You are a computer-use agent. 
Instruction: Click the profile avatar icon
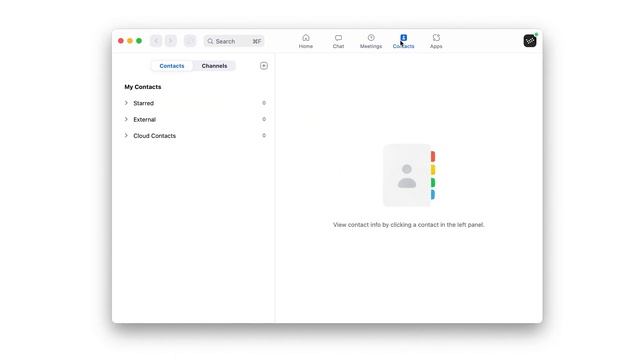pyautogui.click(x=530, y=41)
